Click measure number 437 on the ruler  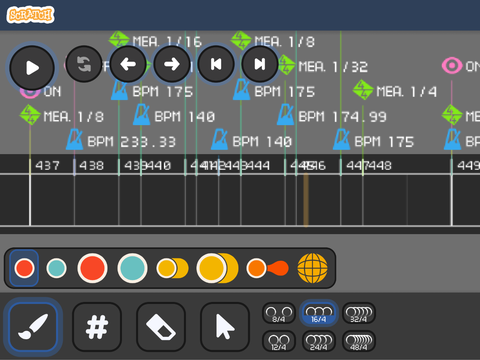pos(47,165)
